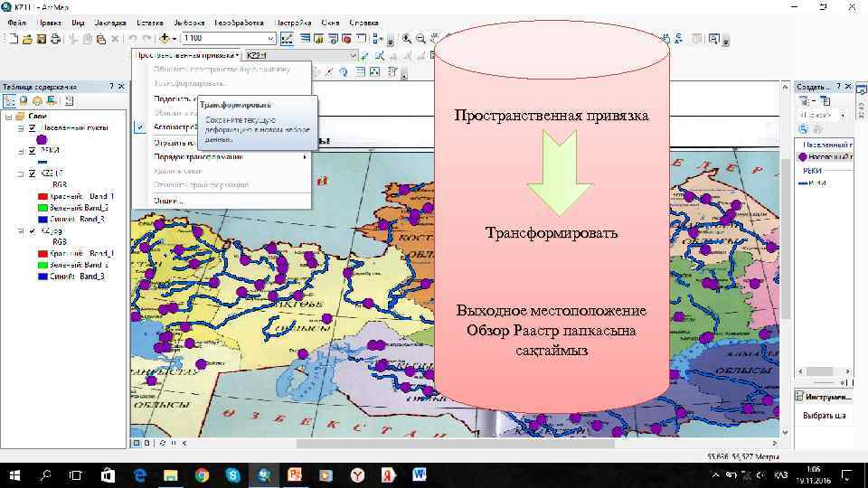Toggle visibility of Населенные пункты layer
The image size is (868, 488).
(33, 127)
